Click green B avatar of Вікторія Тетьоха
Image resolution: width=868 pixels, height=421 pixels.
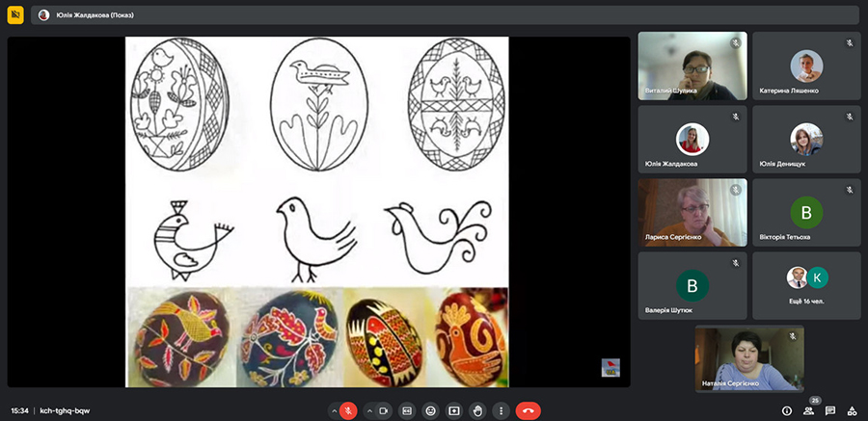point(806,213)
